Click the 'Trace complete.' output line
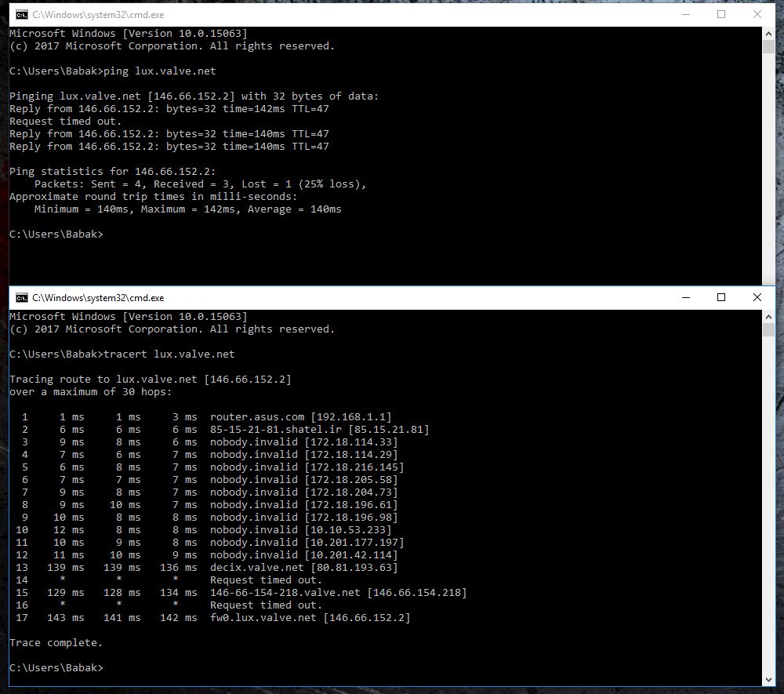This screenshot has width=784, height=694. coord(56,643)
